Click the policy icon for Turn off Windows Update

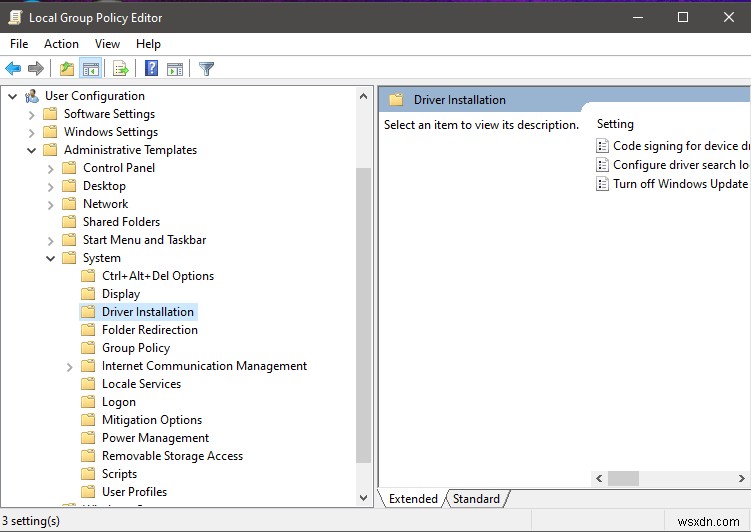603,184
